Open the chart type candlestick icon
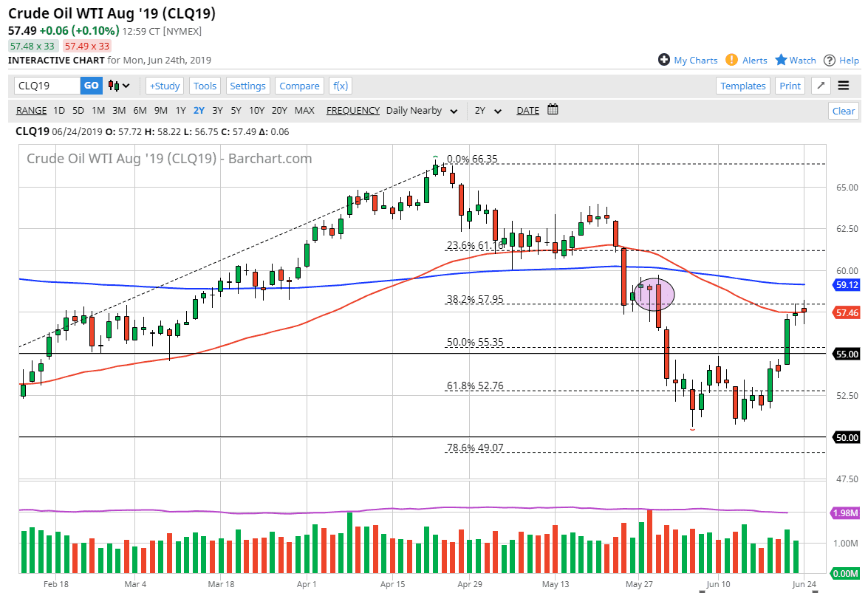 (112, 85)
